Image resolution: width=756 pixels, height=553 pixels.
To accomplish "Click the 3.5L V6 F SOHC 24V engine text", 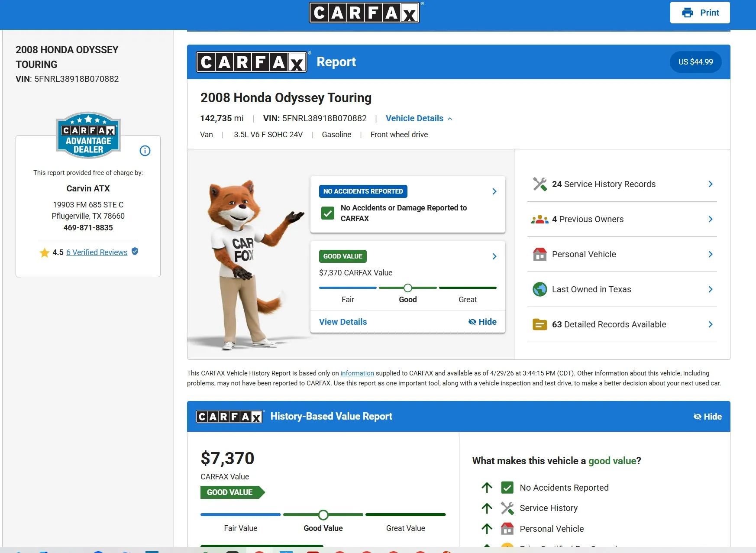I will point(268,135).
